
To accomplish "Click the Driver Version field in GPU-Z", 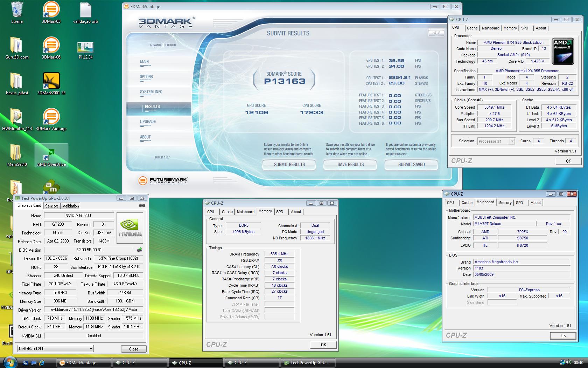I will click(x=94, y=309).
